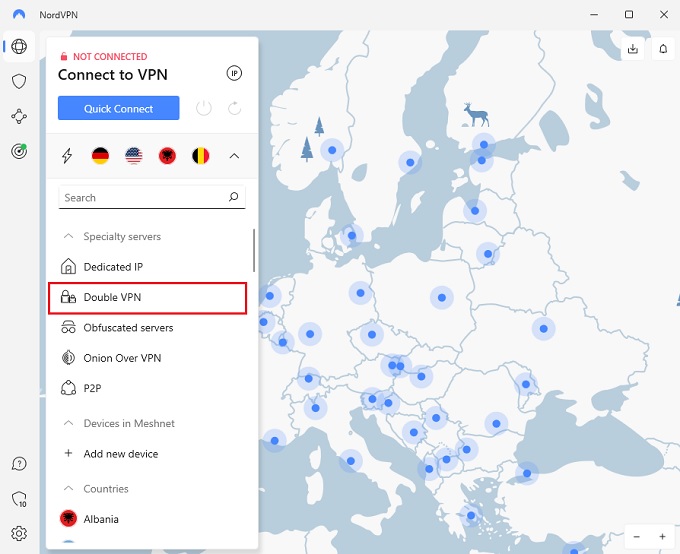Connect to recent Germany flag
680x554 pixels.
pos(100,156)
